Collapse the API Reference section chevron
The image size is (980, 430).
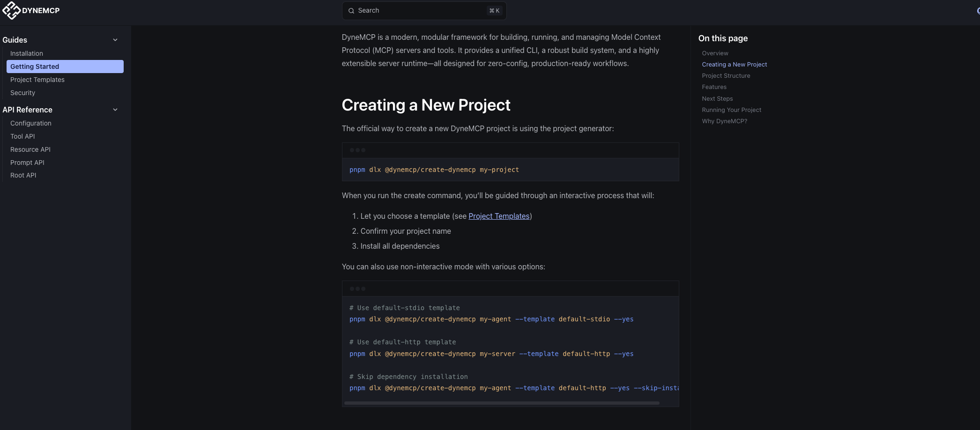tap(115, 110)
